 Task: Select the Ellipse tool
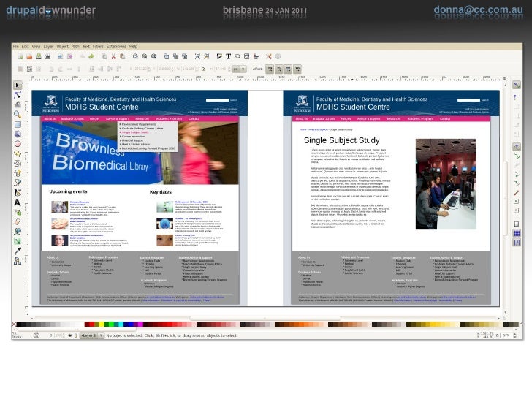(x=18, y=144)
